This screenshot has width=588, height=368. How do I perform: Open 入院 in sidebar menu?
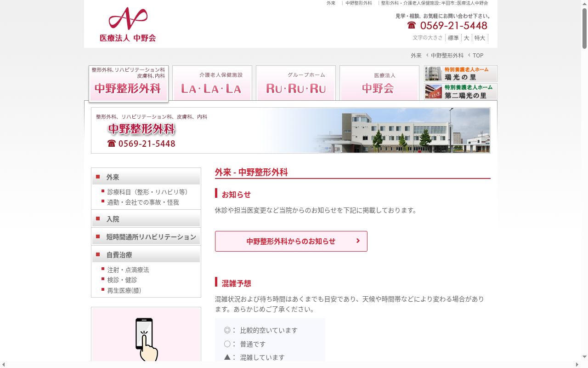146,219
